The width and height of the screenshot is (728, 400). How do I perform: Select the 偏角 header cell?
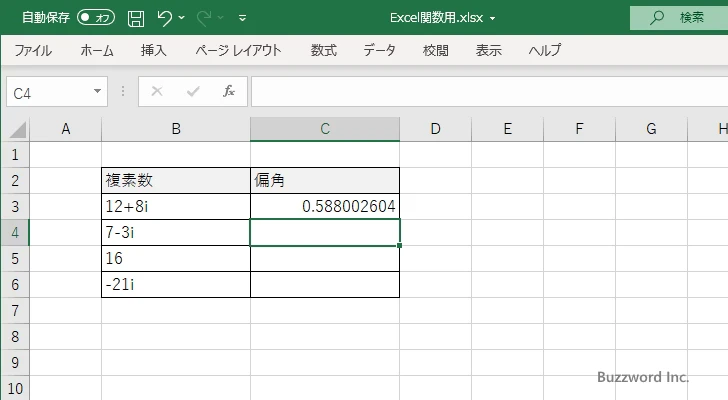point(325,181)
